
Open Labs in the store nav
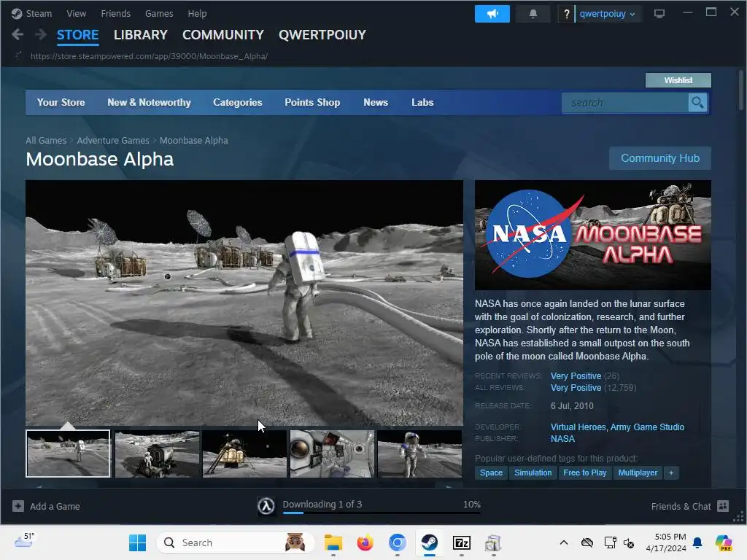point(422,102)
